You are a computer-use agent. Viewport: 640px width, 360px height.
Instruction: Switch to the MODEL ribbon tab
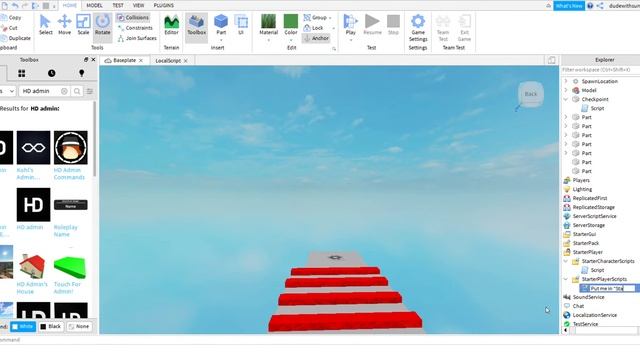tap(94, 5)
